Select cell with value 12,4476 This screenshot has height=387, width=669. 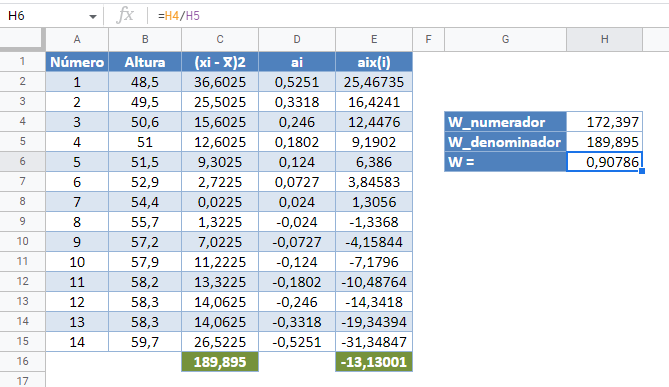[x=374, y=122]
